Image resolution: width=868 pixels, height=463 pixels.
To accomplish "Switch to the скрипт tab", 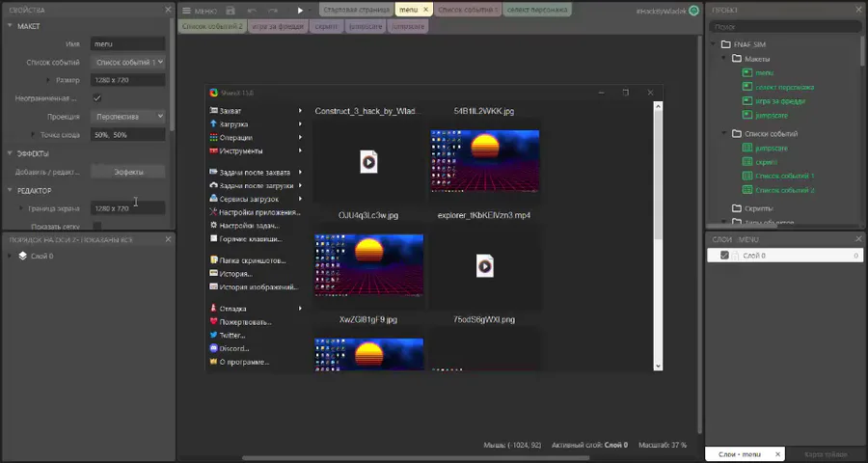I will click(x=326, y=26).
